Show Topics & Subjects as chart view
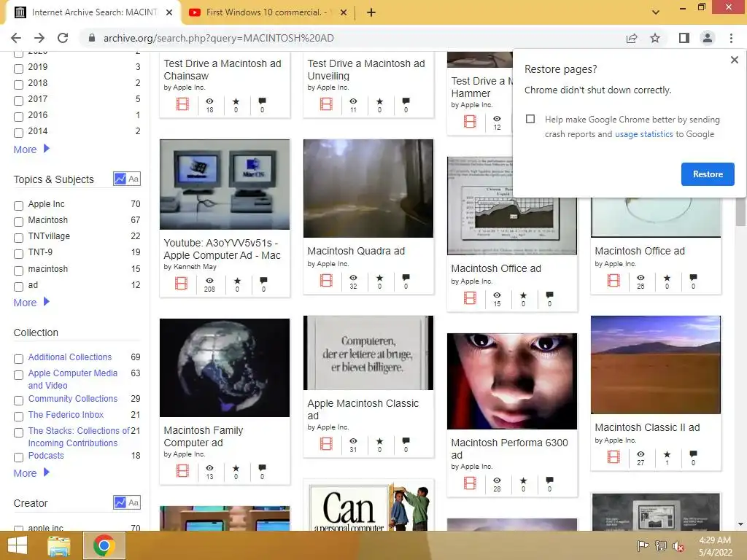The width and height of the screenshot is (747, 560). (x=120, y=179)
